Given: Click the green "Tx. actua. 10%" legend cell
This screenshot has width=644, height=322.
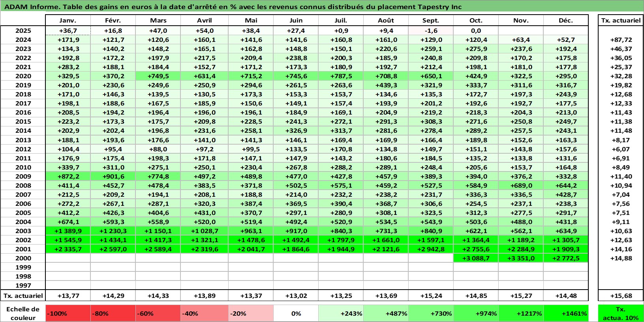Looking at the screenshot, I should pos(621,313).
